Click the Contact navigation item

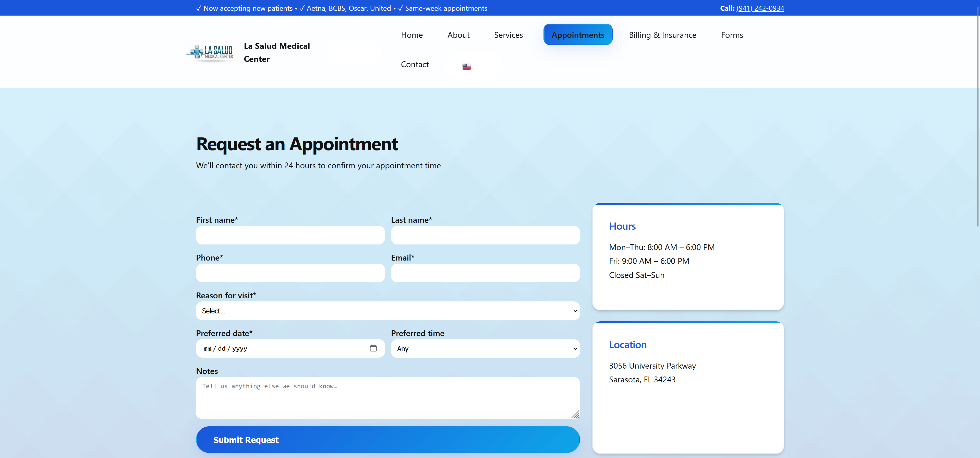(415, 64)
